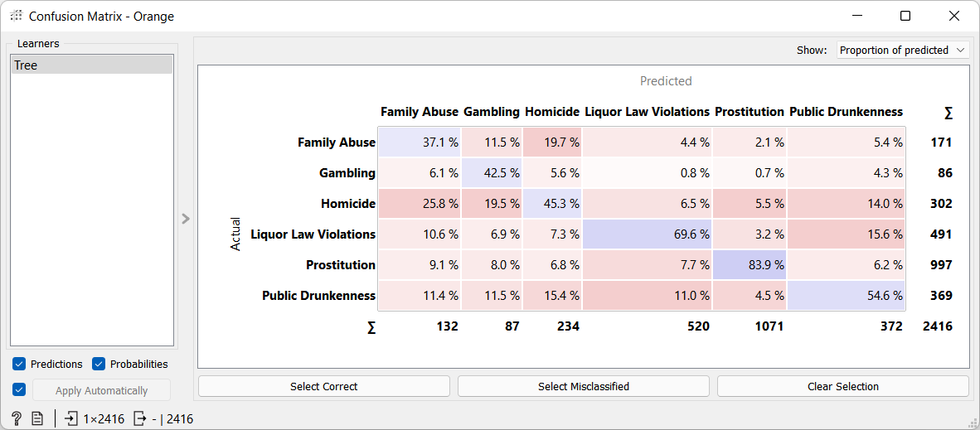Click the input data arrow icon

tap(71, 418)
